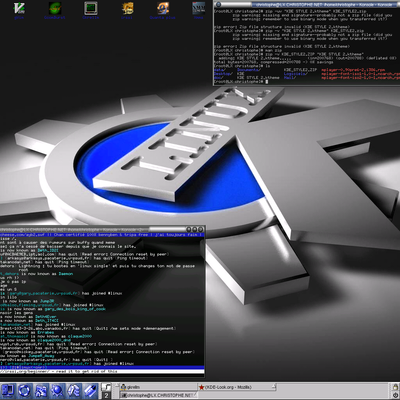
Task: Activate the christophe@LX Konsole taskbar entry
Action: coord(158,395)
